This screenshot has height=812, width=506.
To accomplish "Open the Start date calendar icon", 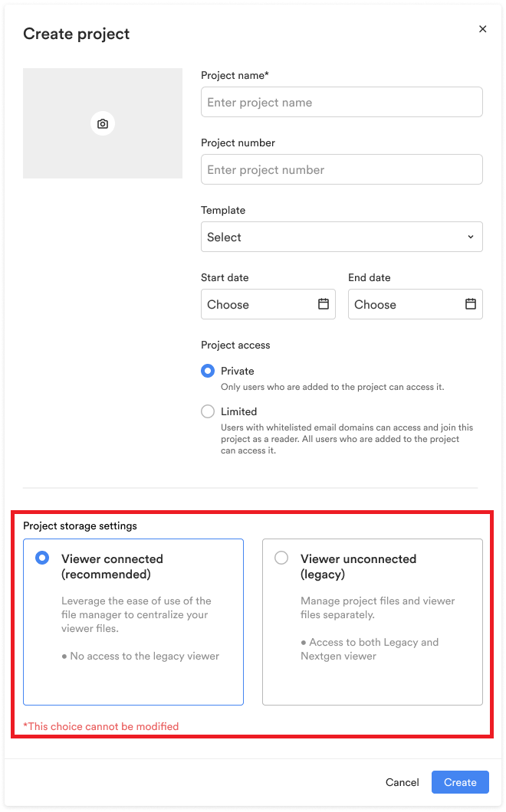I will (x=324, y=304).
